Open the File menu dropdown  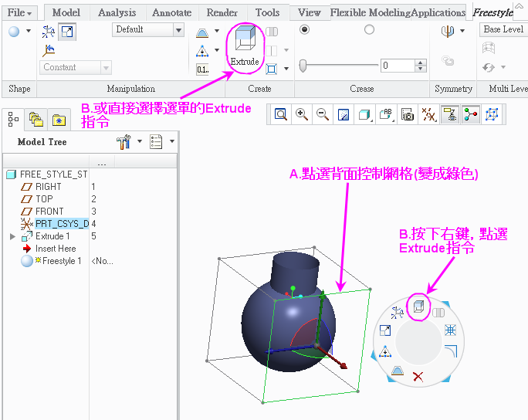click(19, 13)
